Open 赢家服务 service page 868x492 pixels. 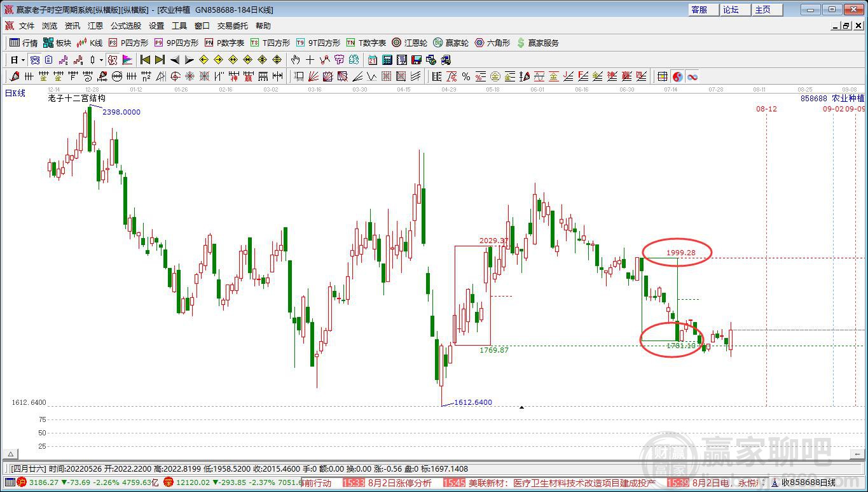(538, 43)
